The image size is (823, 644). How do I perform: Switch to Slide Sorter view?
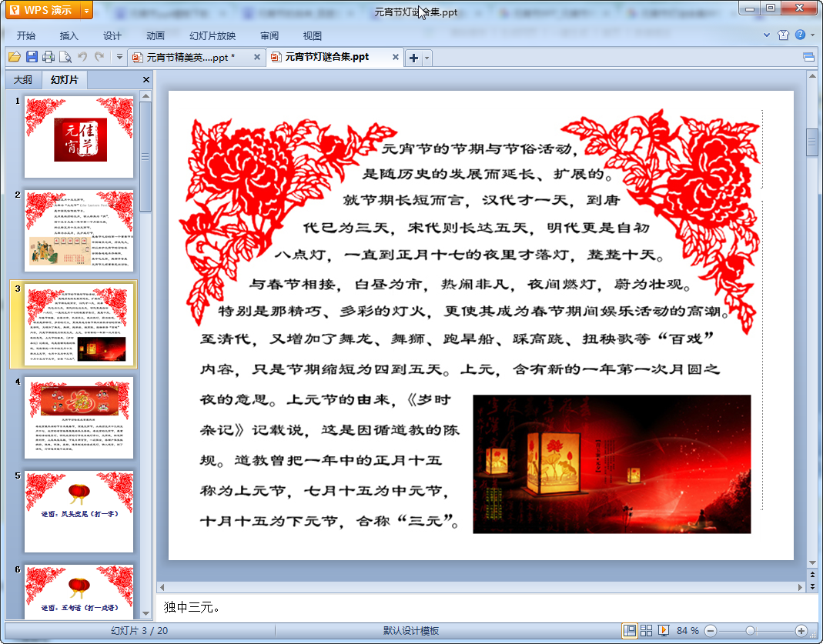tap(647, 631)
